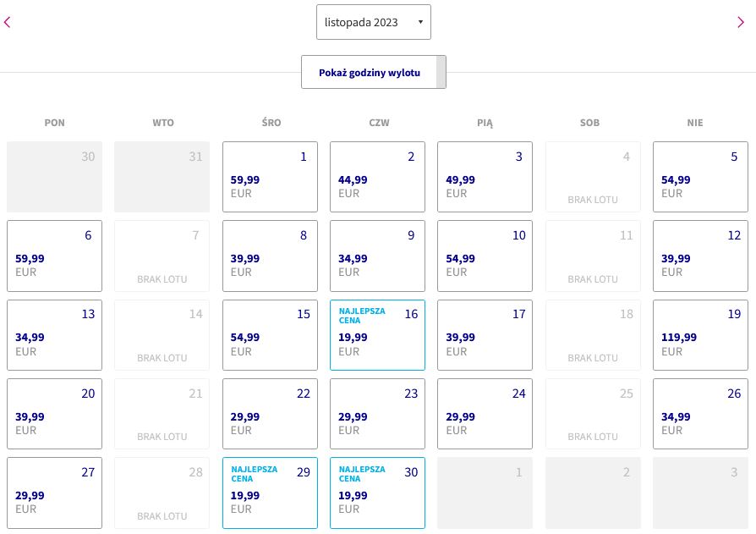Select November 5 Sunday flight

pyautogui.click(x=700, y=177)
